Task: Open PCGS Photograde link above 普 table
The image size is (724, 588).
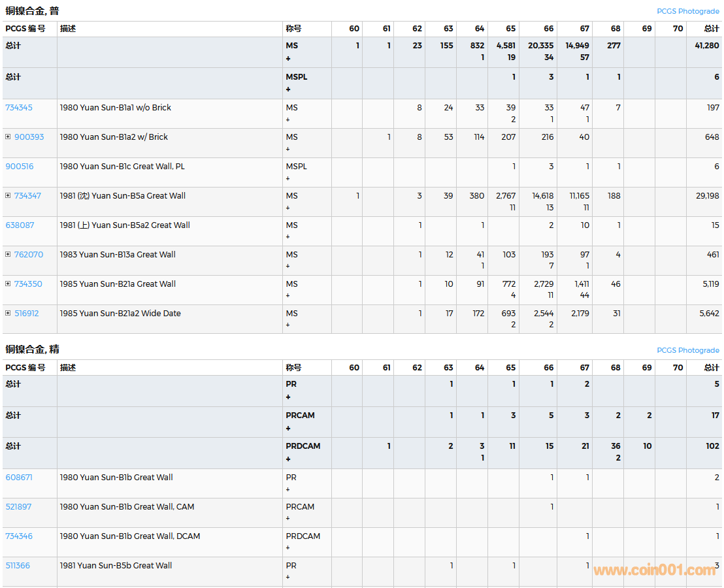Action: [687, 12]
